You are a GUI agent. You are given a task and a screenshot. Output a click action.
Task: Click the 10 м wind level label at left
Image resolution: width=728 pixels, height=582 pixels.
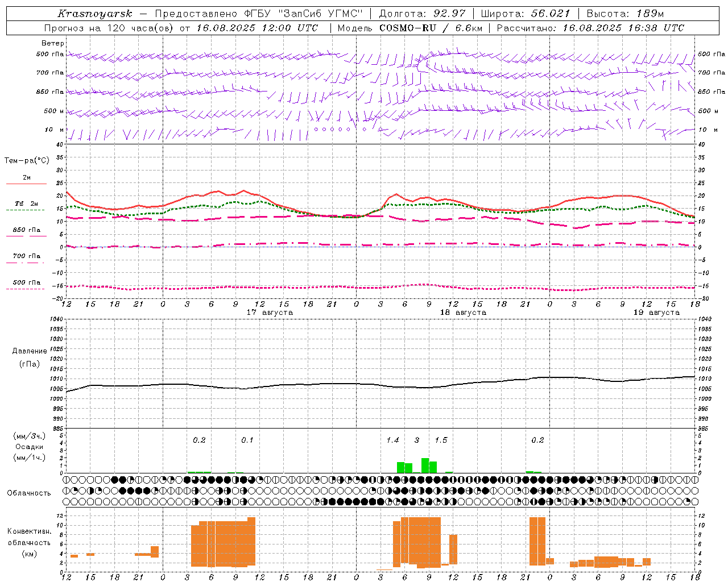pos(54,130)
